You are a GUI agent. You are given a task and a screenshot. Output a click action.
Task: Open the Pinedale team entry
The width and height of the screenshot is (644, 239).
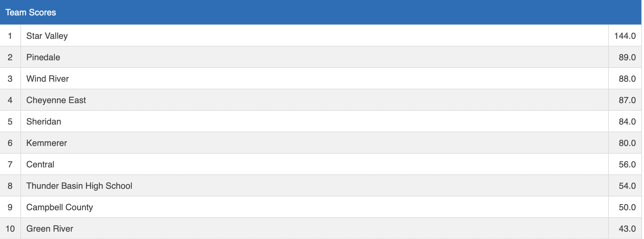43,57
